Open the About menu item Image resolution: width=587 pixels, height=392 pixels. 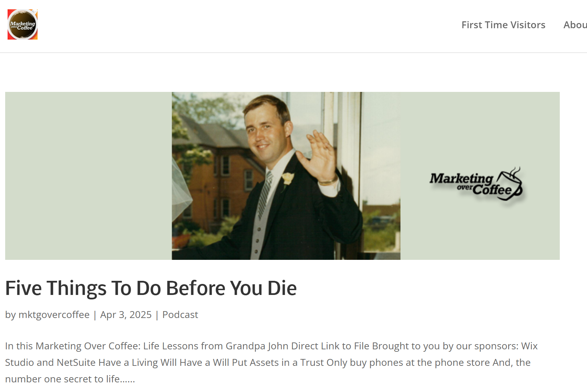[x=575, y=25]
